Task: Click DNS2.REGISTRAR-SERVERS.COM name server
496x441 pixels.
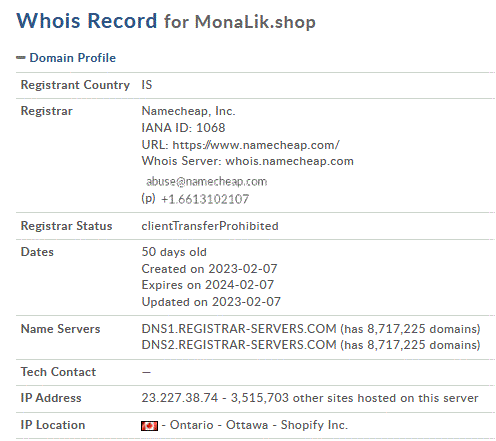Action: 239,345
